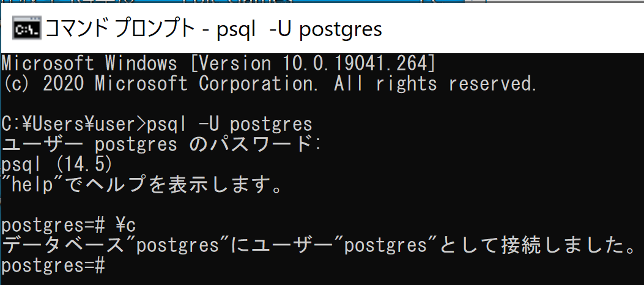
Task: Click the 'ユーザー postgres のパスワード:' line
Action: point(161,144)
